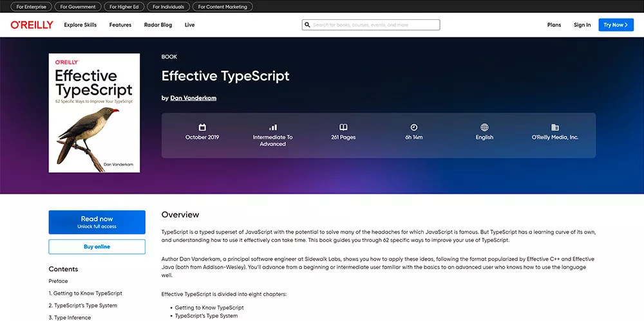Click the Contents heading
This screenshot has width=644, height=321.
click(63, 270)
